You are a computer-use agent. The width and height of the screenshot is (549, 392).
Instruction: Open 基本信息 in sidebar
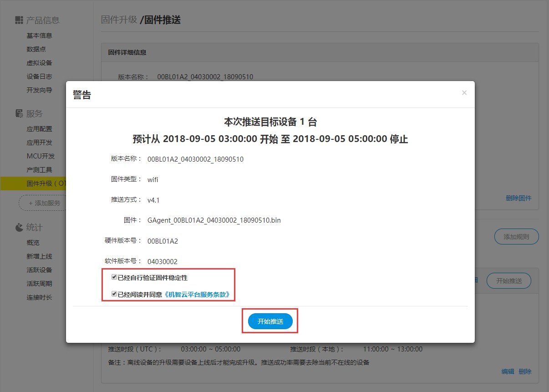coord(39,36)
